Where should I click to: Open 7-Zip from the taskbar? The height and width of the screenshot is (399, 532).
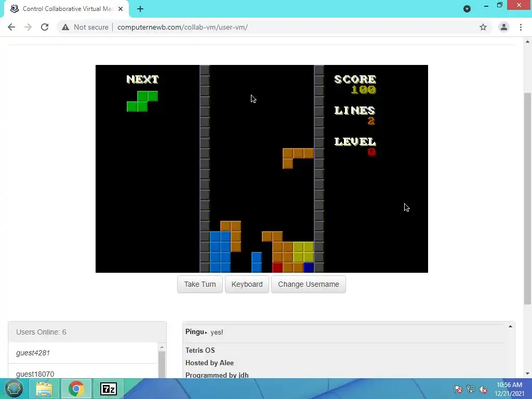point(109,389)
